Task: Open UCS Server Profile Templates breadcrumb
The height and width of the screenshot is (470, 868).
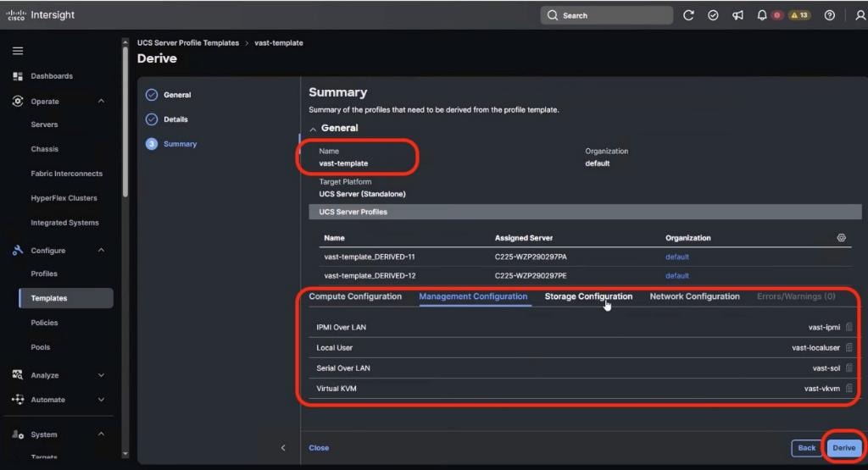Action: (x=188, y=42)
